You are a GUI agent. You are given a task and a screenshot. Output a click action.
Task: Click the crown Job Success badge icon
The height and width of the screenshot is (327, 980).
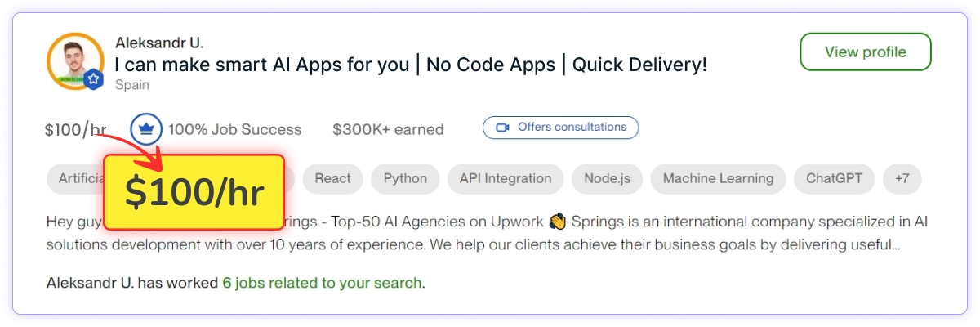146,129
